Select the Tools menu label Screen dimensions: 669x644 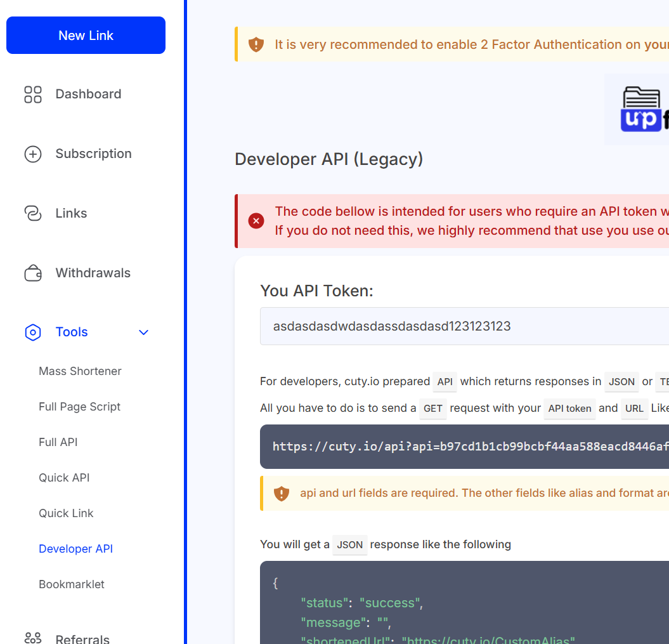[72, 332]
